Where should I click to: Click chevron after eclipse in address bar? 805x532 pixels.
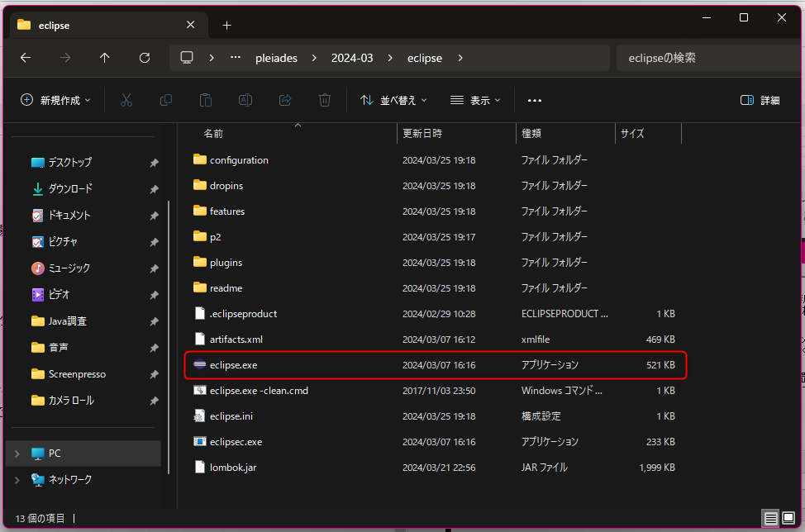(460, 58)
